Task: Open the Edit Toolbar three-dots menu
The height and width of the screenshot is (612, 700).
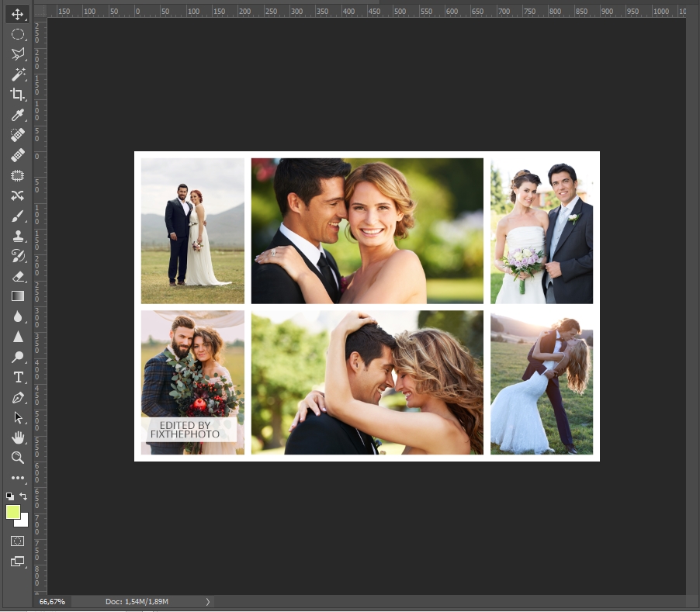Action: [x=17, y=478]
